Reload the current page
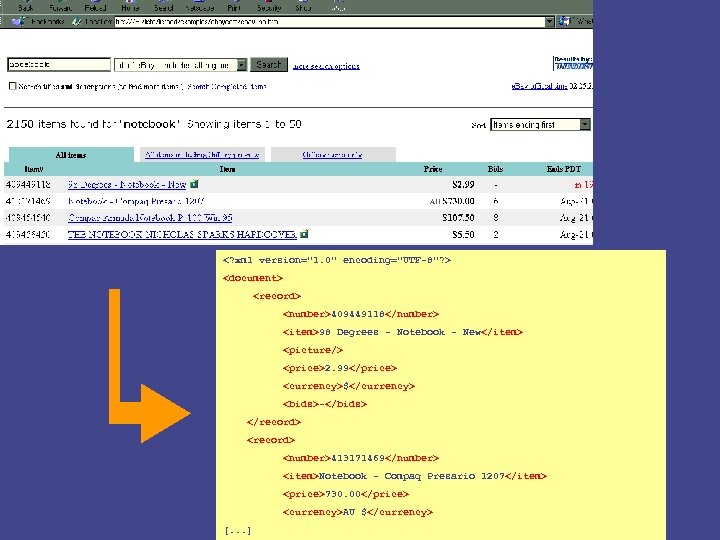The image size is (720, 540). tap(95, 6)
